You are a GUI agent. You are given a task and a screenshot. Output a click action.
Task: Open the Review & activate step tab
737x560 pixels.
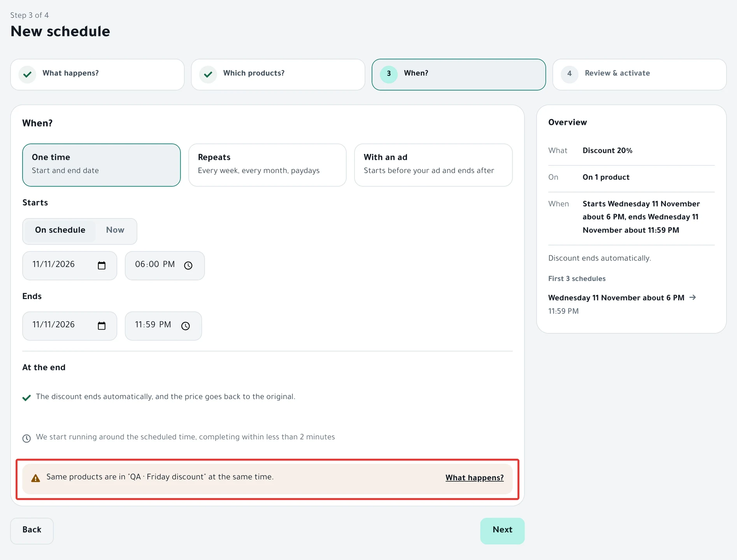point(640,75)
